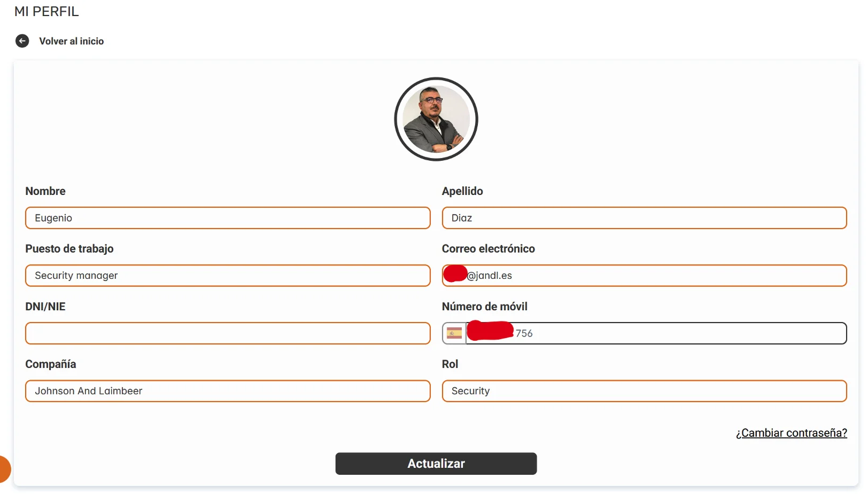Click the DNI/NIE label

45,307
